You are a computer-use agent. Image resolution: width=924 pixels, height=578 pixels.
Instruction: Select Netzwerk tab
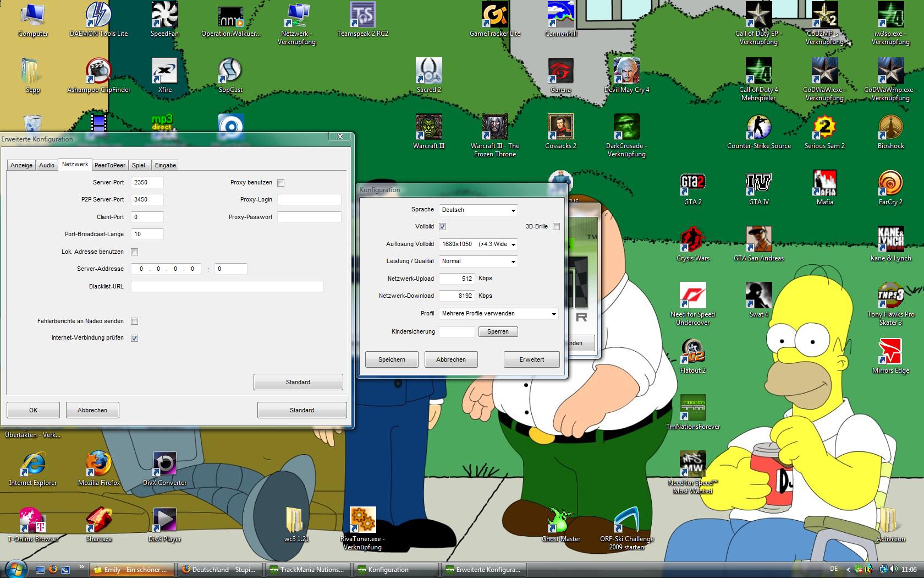75,164
